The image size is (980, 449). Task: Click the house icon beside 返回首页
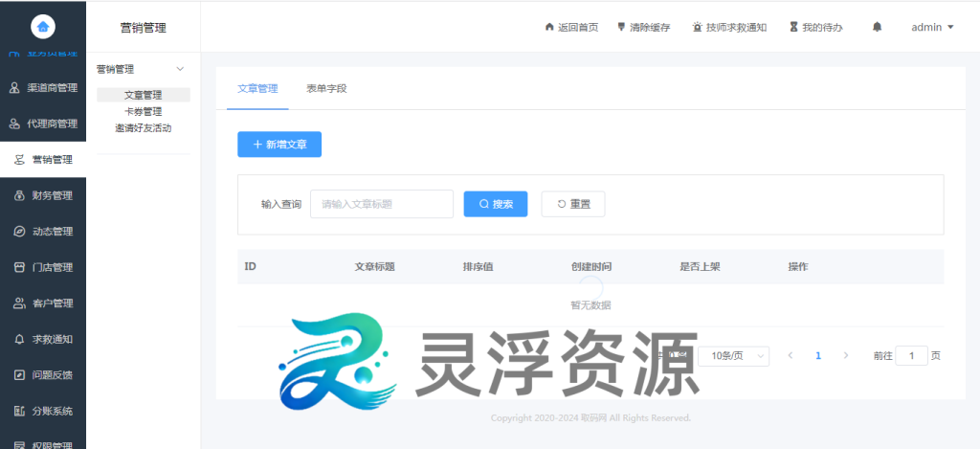pyautogui.click(x=549, y=27)
